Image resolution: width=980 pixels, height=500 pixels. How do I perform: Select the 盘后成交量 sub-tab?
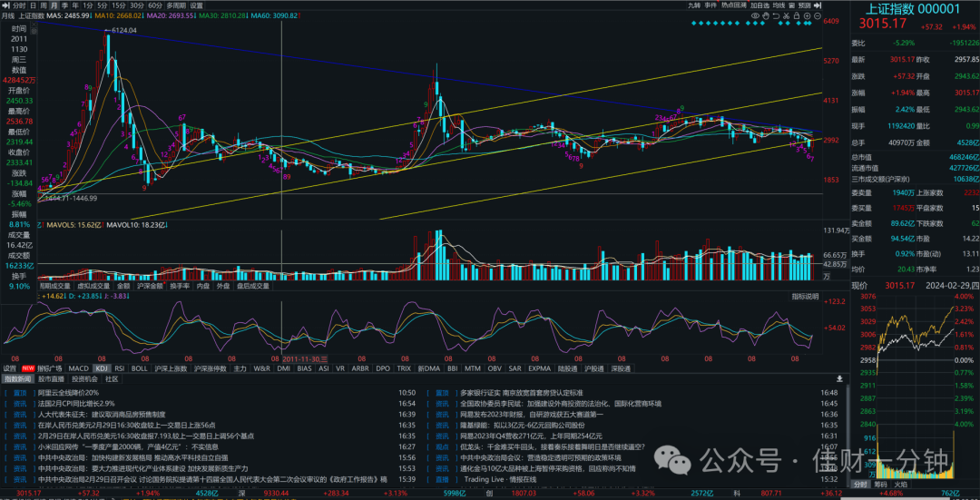click(x=254, y=286)
